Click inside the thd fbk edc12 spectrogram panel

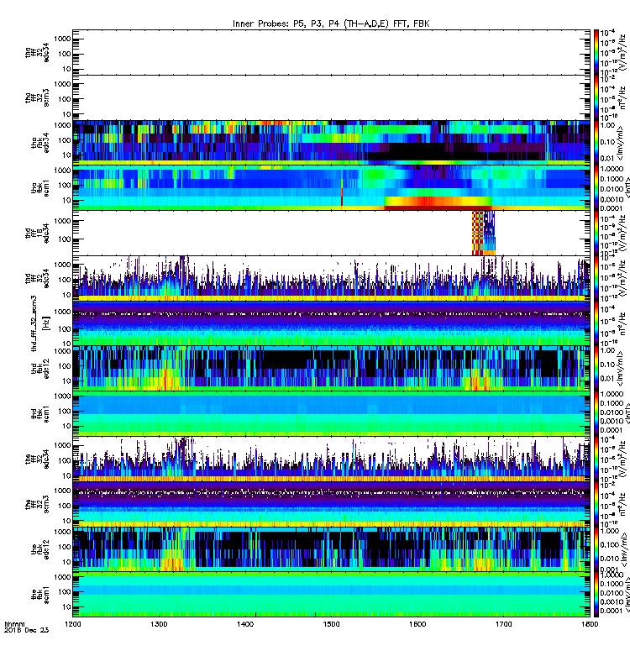pos(331,369)
